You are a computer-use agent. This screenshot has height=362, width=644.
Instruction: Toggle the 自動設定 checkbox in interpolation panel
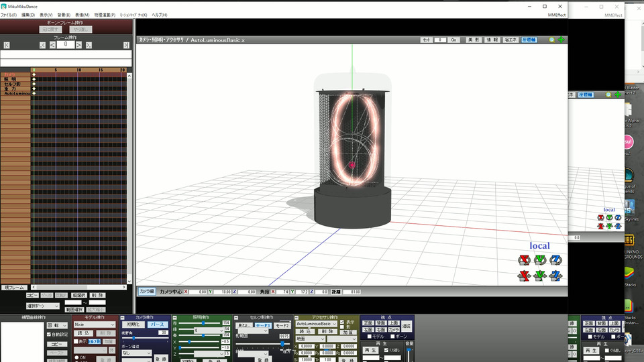click(49, 334)
